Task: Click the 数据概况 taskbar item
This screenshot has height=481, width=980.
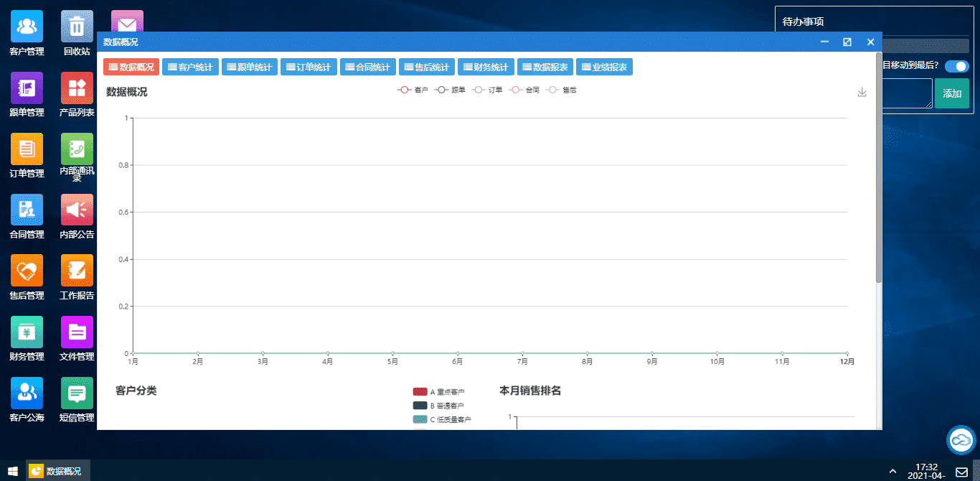Action: coord(58,471)
